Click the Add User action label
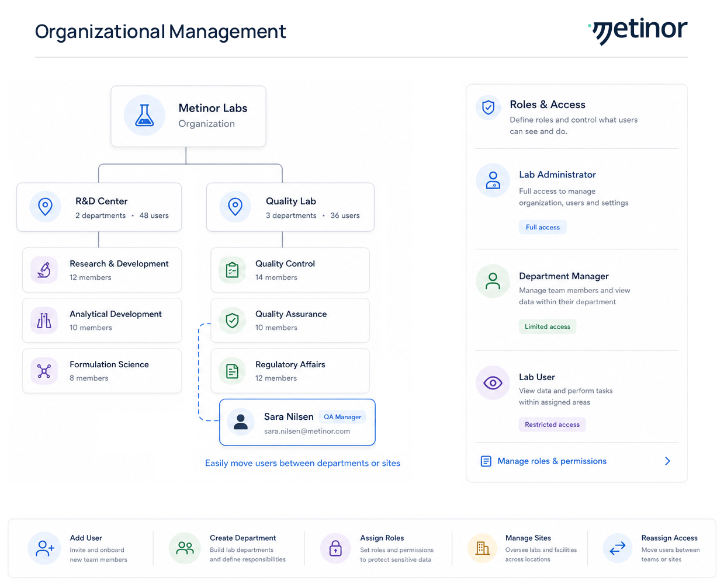 click(x=86, y=538)
